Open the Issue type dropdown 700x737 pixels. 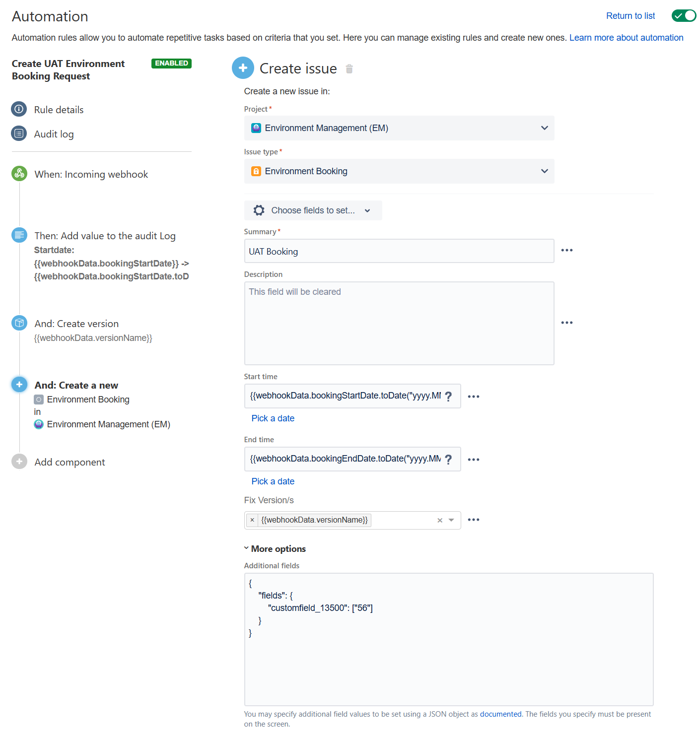click(399, 171)
